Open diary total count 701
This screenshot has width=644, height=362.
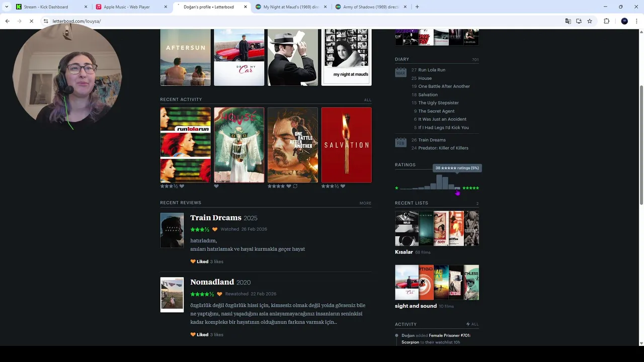click(475, 60)
